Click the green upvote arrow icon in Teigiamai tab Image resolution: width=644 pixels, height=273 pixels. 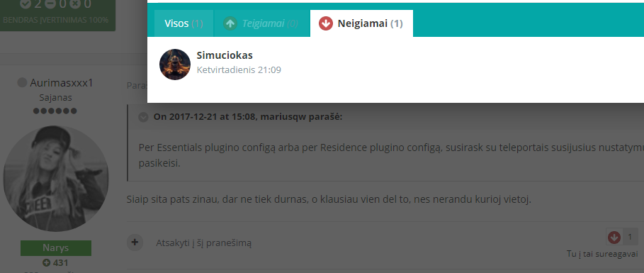coord(230,23)
